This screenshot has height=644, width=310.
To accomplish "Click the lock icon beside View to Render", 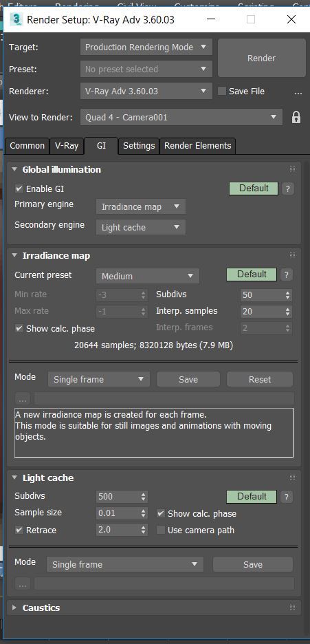I will (296, 118).
